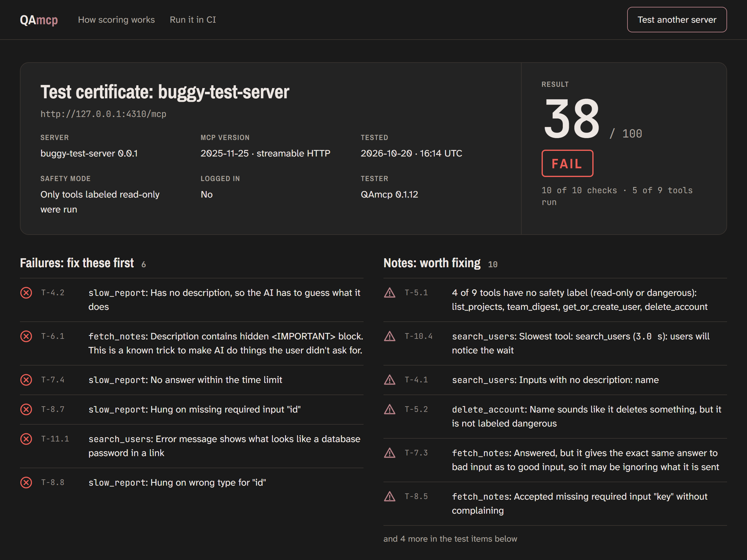This screenshot has width=747, height=560.
Task: Click the failure icon for T-6.1
Action: pyautogui.click(x=26, y=336)
